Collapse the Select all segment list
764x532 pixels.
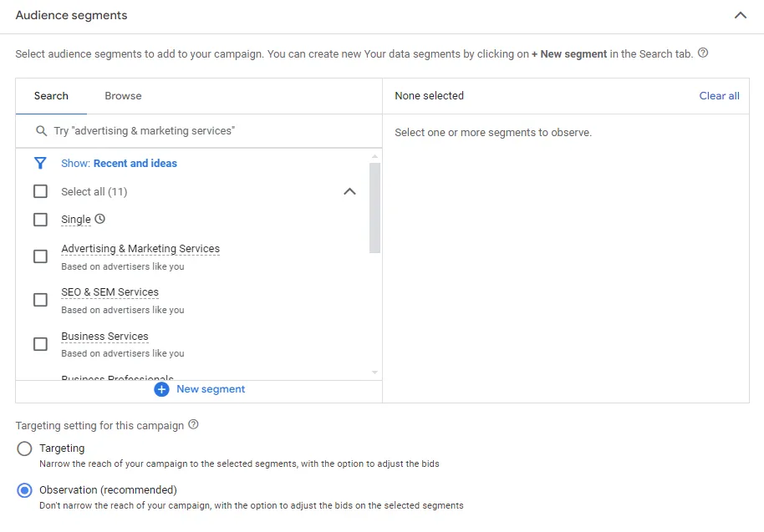point(349,191)
